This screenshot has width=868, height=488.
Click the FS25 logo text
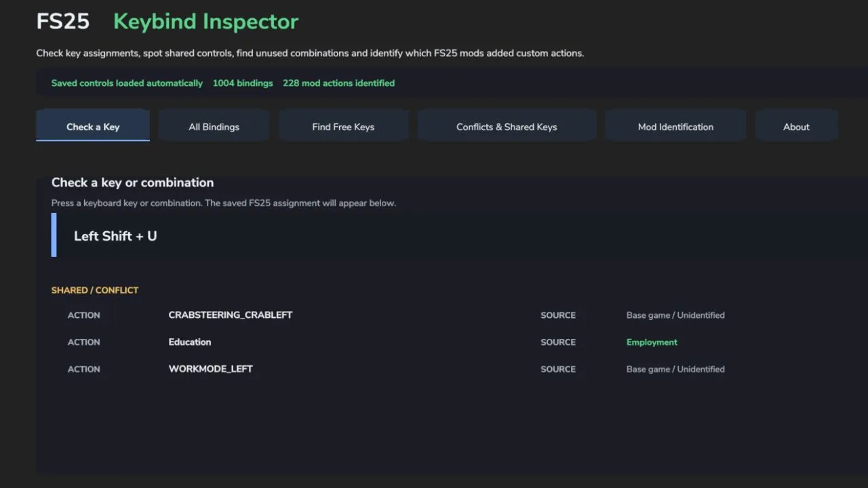coord(63,21)
